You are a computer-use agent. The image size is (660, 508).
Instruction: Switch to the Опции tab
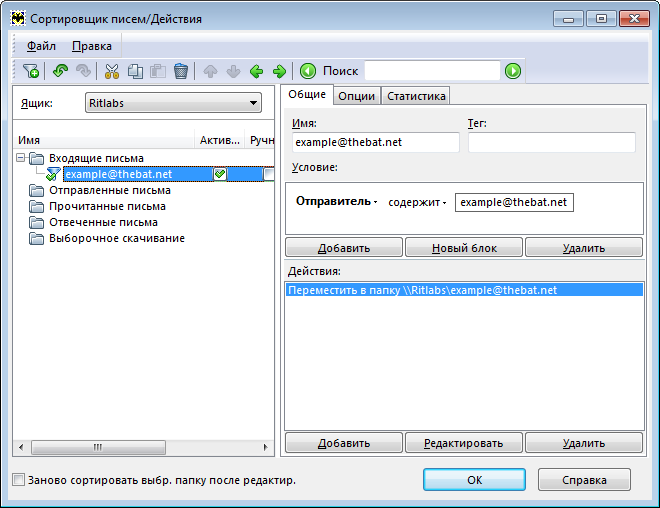click(x=357, y=96)
